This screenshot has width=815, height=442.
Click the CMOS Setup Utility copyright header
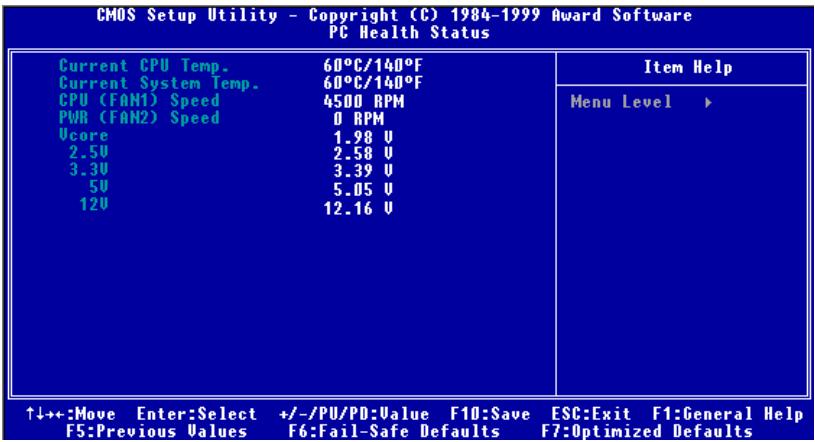394,15
